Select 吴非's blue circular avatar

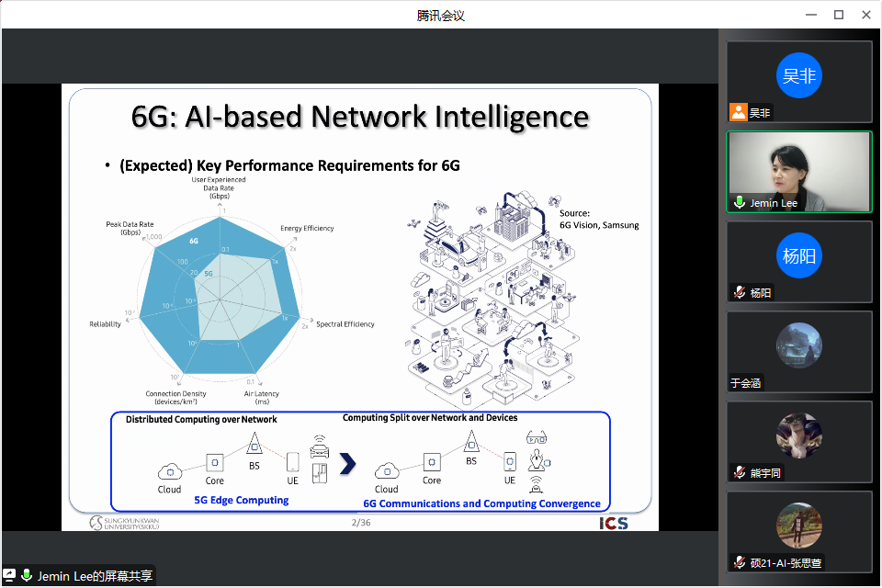pyautogui.click(x=798, y=75)
